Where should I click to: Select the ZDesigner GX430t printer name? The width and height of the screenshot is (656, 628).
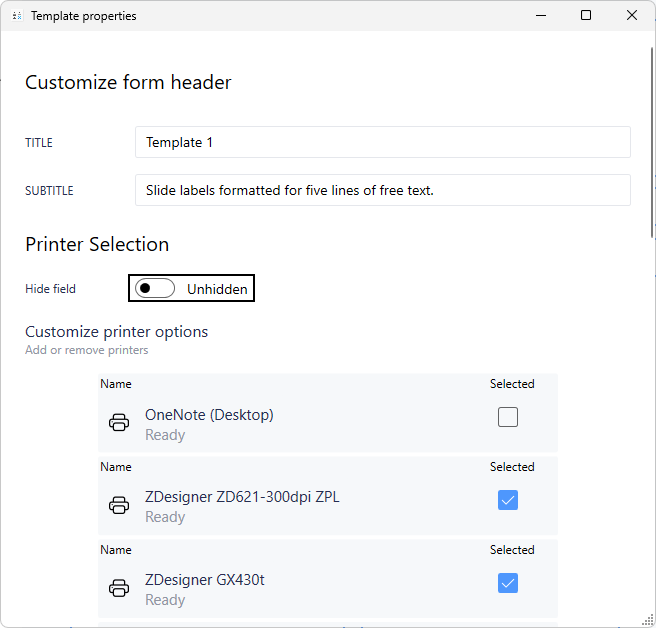[204, 580]
